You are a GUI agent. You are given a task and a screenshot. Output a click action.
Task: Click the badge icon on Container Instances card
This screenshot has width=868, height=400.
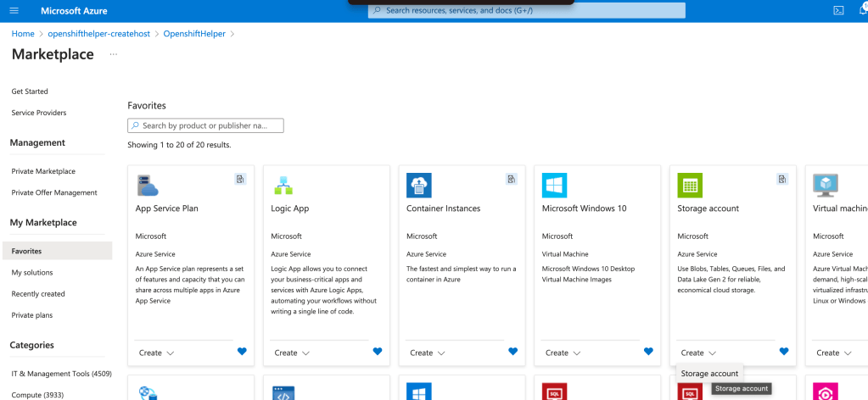click(x=512, y=179)
